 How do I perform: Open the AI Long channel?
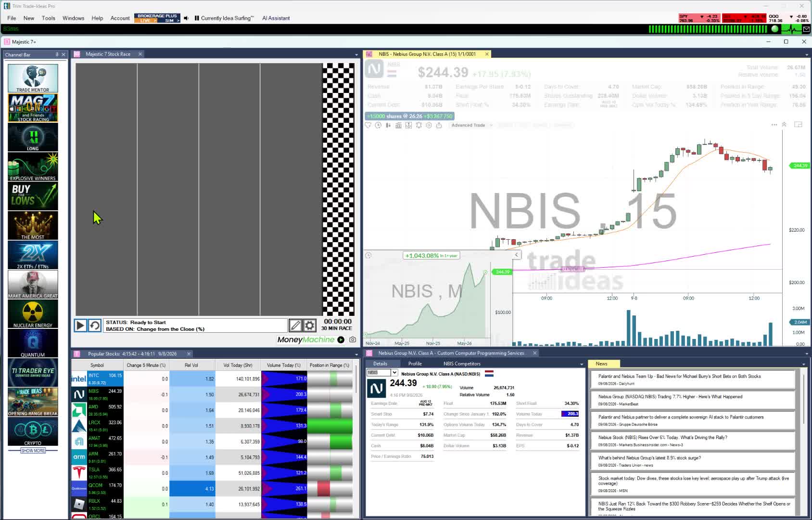point(33,137)
